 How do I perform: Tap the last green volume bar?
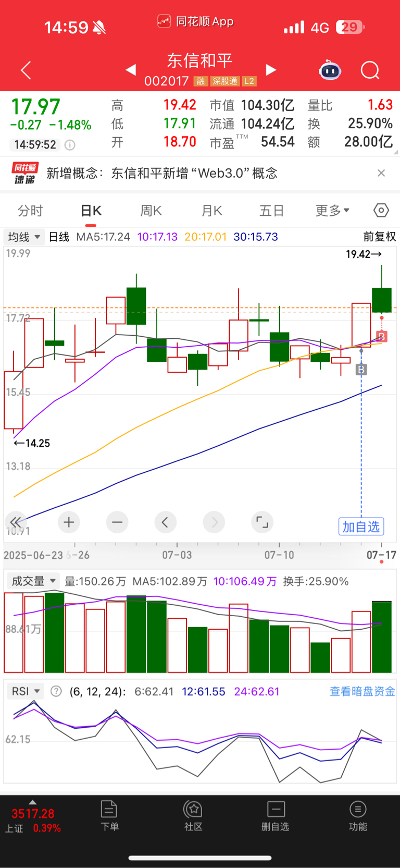[382, 637]
